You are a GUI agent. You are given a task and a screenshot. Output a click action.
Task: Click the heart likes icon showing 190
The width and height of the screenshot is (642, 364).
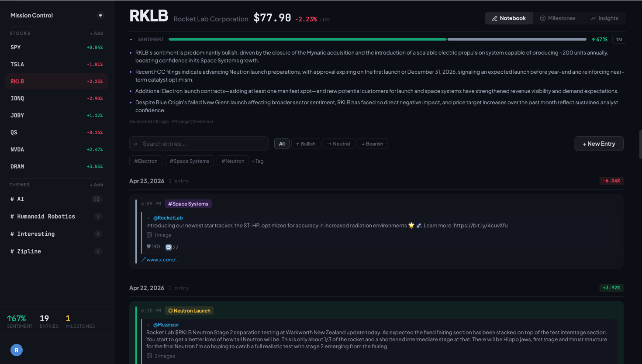(x=149, y=247)
